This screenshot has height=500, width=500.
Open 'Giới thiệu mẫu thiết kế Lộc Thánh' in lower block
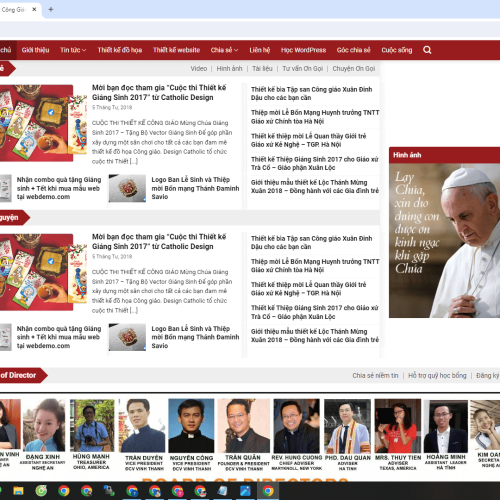click(315, 335)
